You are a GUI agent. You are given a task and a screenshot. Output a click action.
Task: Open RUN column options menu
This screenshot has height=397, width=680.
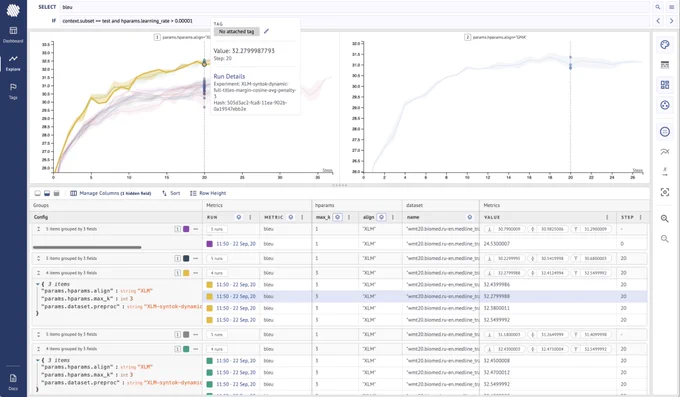250,217
